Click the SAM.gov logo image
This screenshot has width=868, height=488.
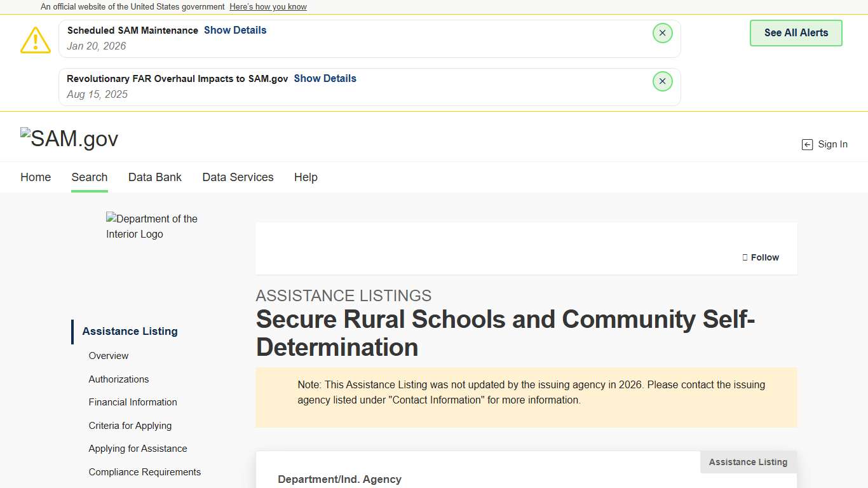69,139
